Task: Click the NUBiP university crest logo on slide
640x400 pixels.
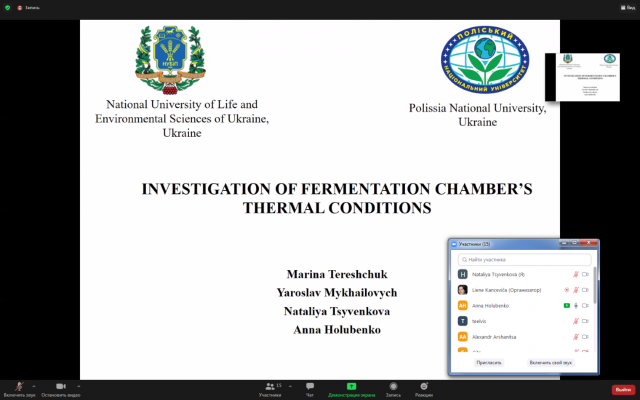Action: pos(171,60)
